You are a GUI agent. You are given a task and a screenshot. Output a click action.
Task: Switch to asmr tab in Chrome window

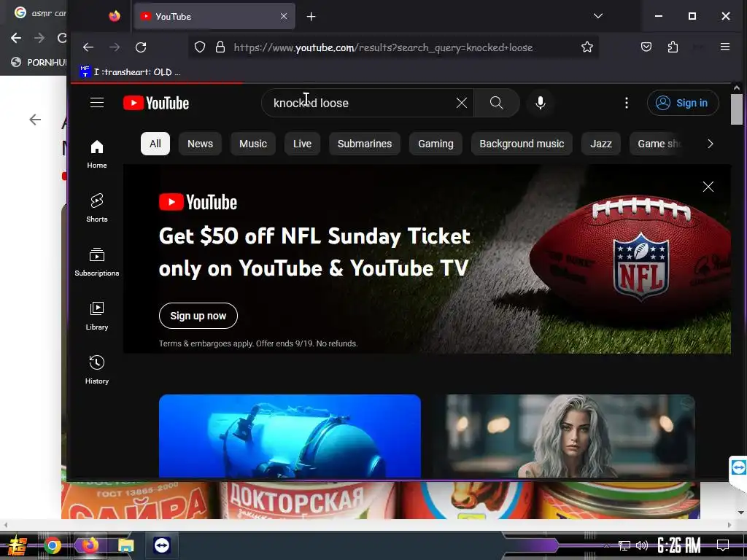click(x=40, y=13)
